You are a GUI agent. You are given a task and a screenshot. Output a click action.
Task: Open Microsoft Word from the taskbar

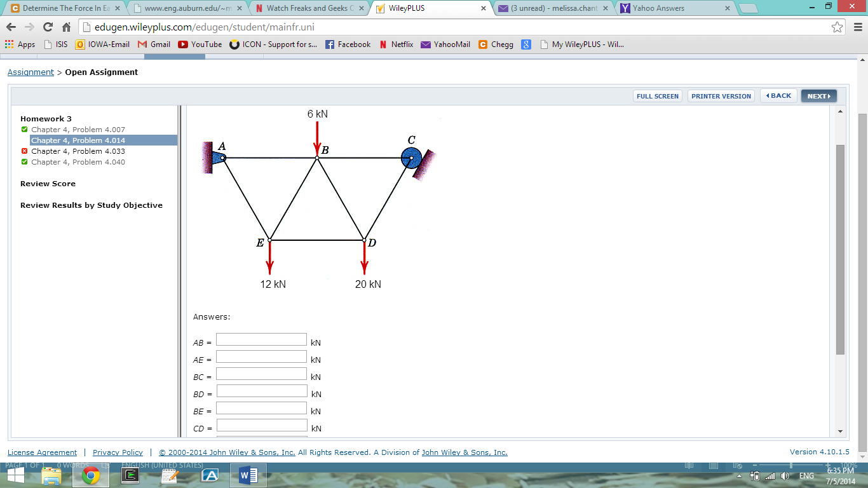point(247,475)
